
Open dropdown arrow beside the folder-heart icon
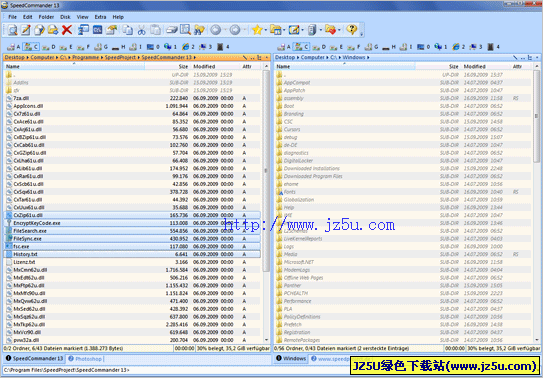pos(339,30)
